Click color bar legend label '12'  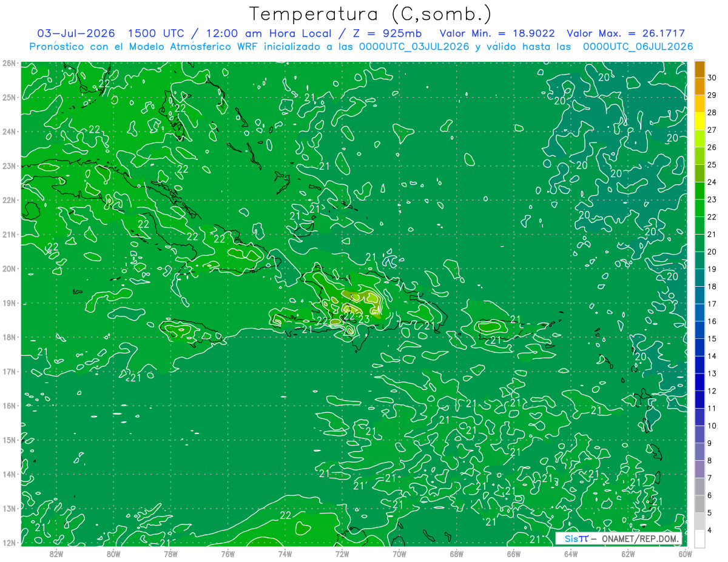coord(712,391)
